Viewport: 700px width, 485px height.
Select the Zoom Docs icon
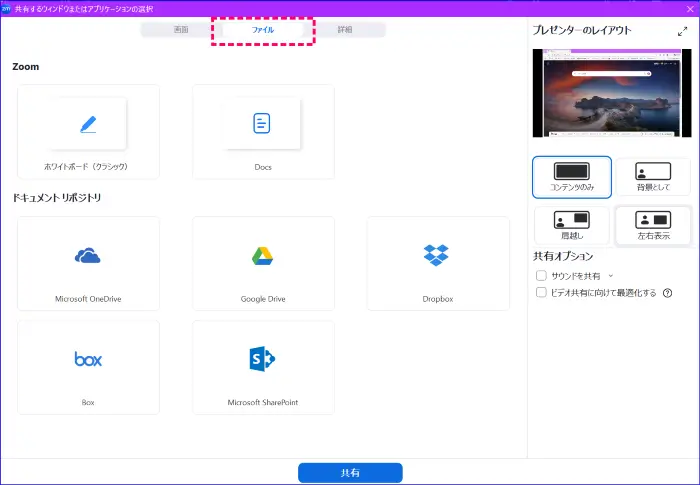[262, 123]
